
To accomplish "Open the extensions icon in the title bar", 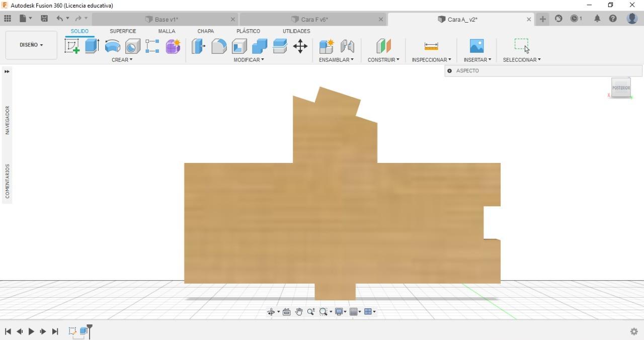I will pos(558,19).
